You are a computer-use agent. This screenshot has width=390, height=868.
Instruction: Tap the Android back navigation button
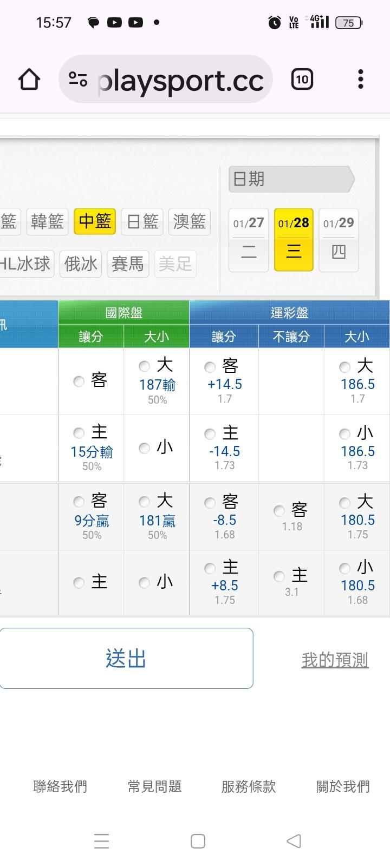pyautogui.click(x=294, y=841)
